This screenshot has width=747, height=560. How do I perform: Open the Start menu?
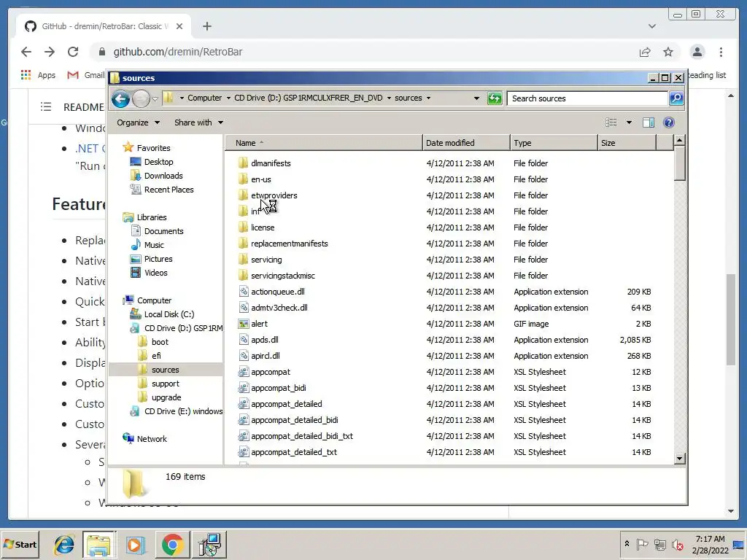pos(20,544)
